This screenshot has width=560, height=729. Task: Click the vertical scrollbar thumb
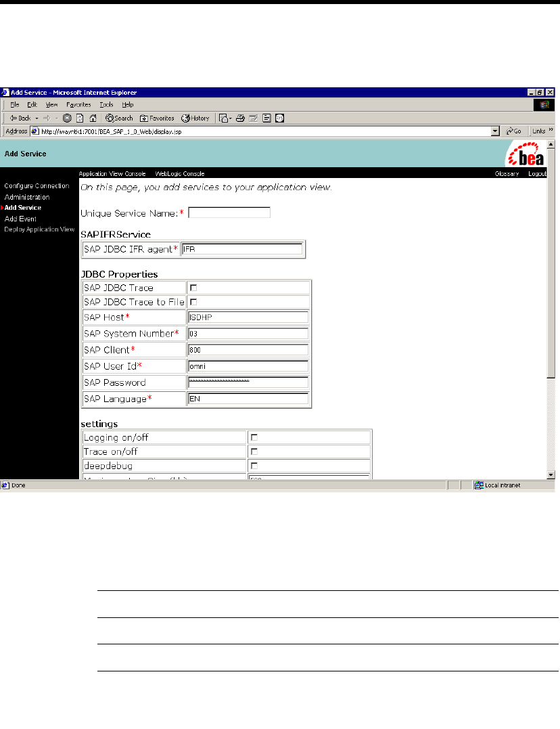pos(551,263)
